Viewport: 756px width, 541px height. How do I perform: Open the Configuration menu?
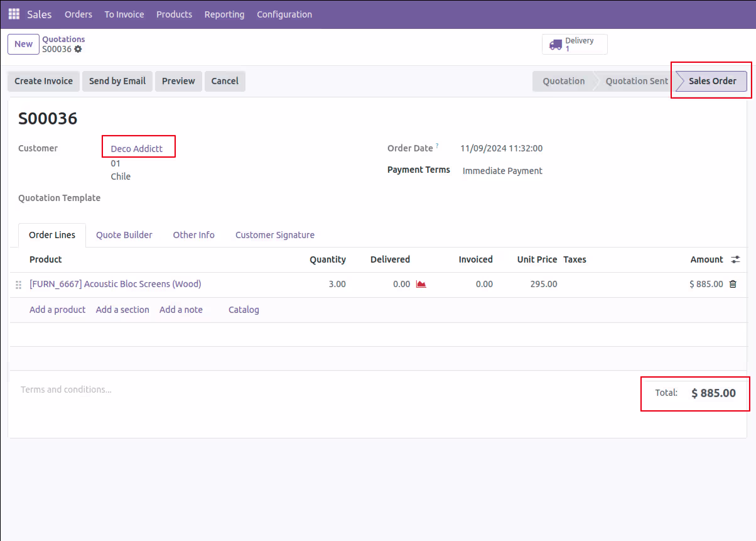pos(284,14)
